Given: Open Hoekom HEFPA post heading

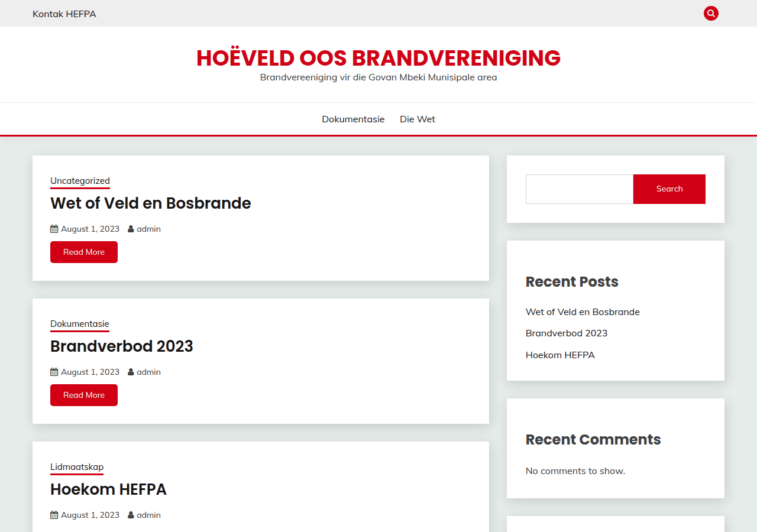Looking at the screenshot, I should [x=108, y=489].
